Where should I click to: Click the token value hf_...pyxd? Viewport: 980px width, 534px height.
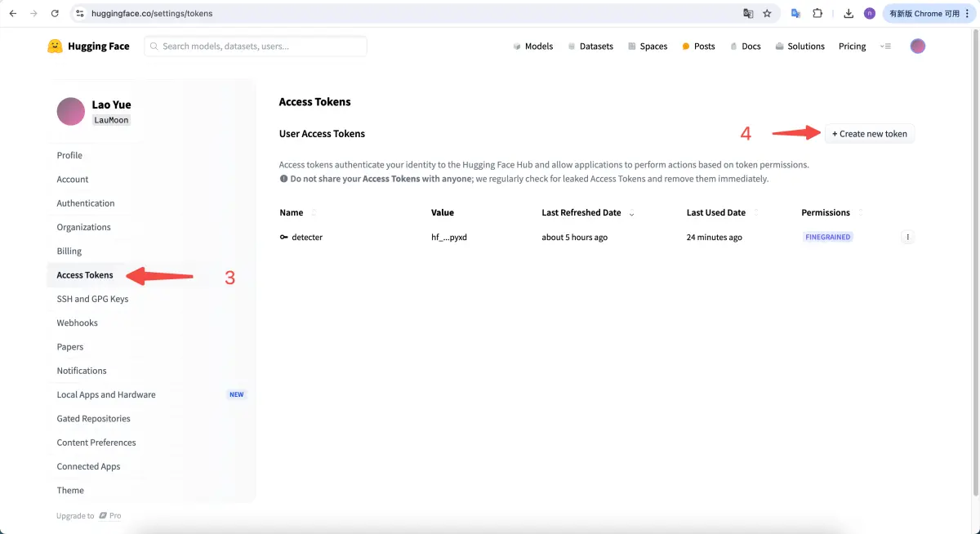click(x=448, y=238)
